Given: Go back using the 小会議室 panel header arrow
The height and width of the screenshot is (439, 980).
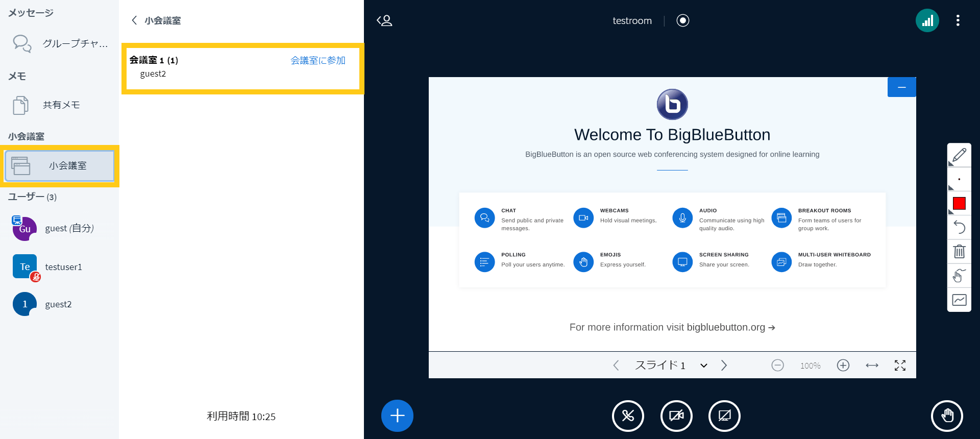Looking at the screenshot, I should [x=134, y=20].
